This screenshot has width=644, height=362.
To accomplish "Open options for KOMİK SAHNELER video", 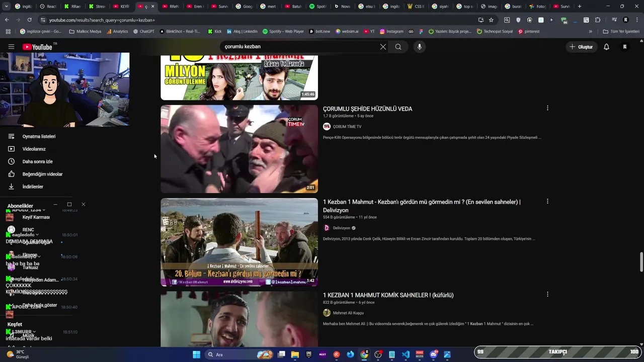I will tap(547, 294).
